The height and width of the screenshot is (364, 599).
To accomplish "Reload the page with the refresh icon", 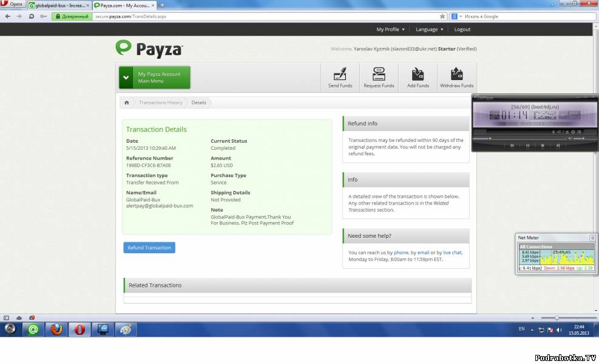I will (x=31, y=16).
